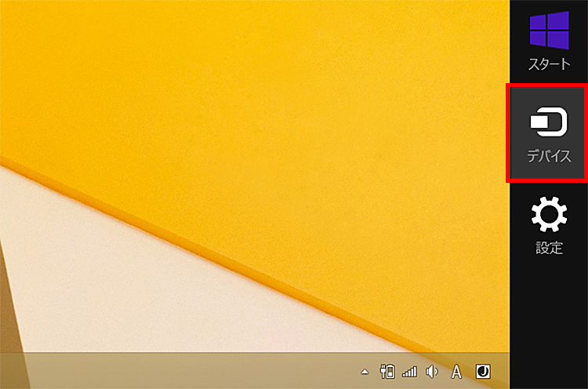The height and width of the screenshot is (389, 588).
Task: Check the battery power plug tray icon
Action: pyautogui.click(x=387, y=372)
